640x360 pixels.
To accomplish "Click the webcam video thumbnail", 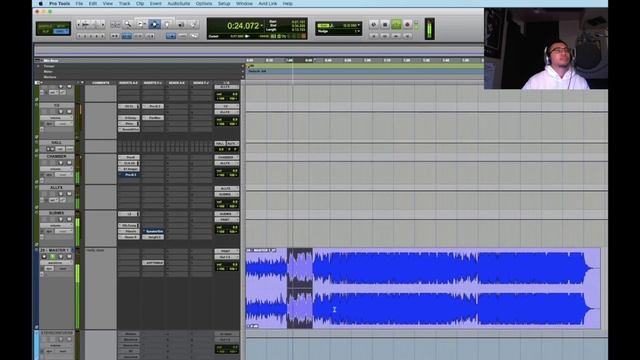I will tap(546, 48).
